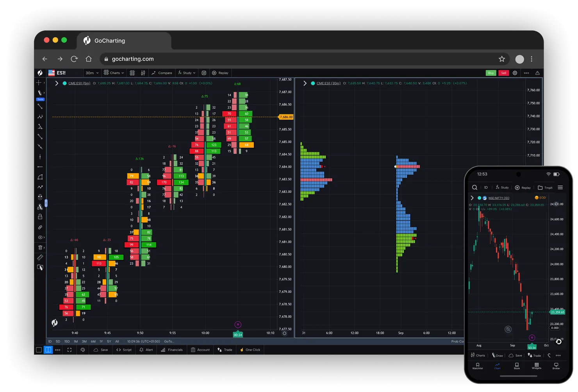Click the GoTo... date field
This screenshot has width=578, height=392.
[169, 341]
